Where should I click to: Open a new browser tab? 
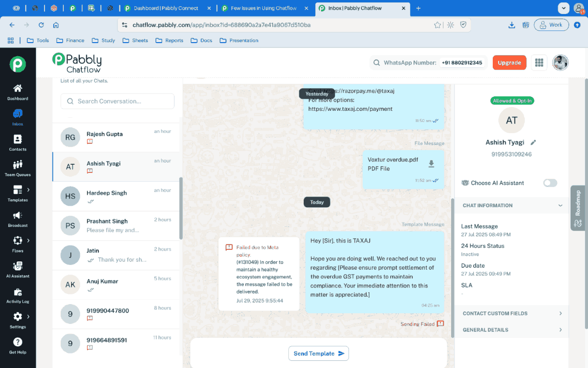click(x=418, y=8)
